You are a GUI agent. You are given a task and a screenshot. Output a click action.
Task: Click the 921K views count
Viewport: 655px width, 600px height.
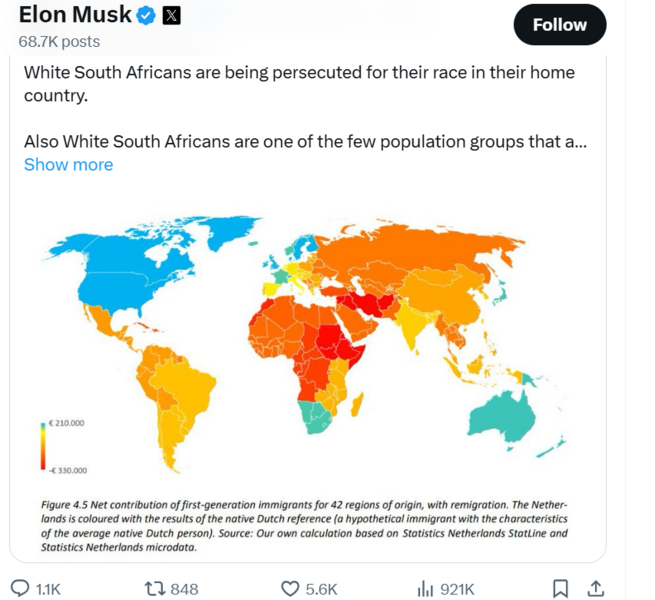coord(457,589)
